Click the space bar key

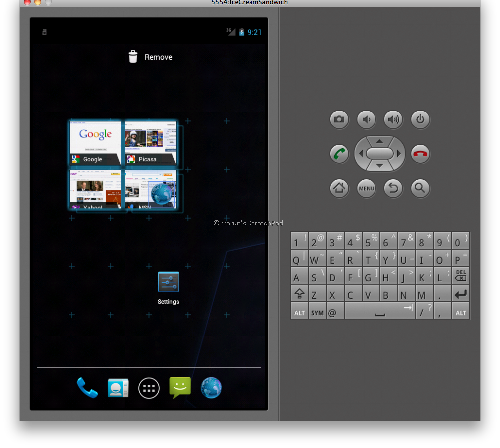380,311
